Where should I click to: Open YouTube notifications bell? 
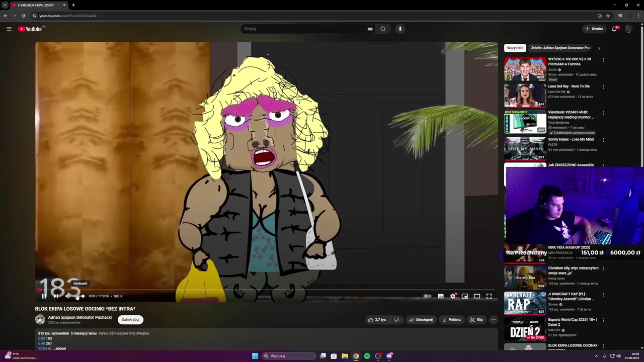tap(614, 29)
